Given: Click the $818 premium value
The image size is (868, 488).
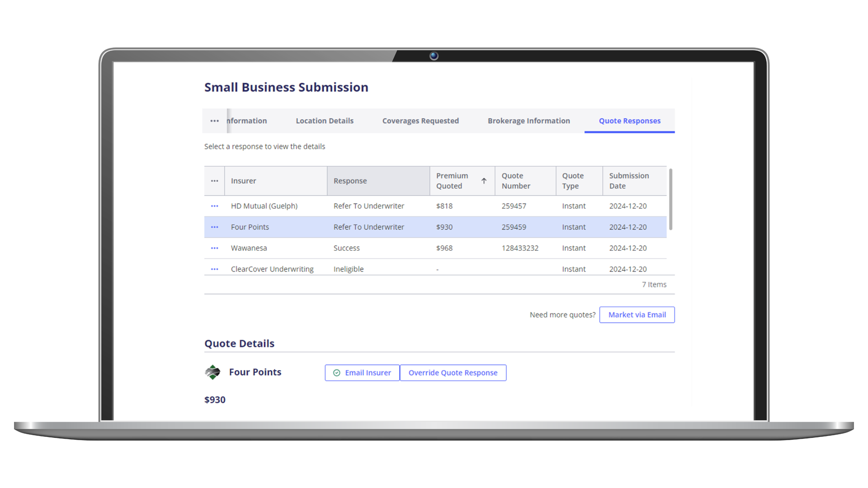Looking at the screenshot, I should tap(444, 206).
